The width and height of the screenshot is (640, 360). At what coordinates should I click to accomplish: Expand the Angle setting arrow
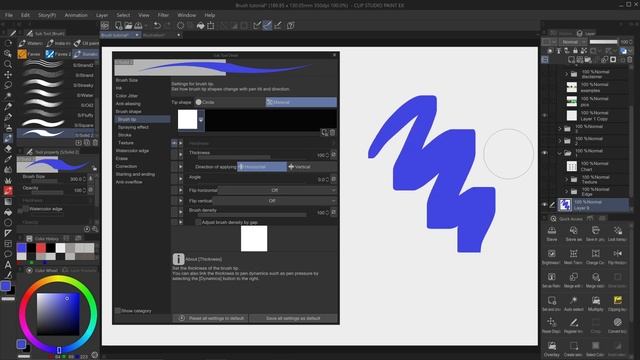[x=181, y=179]
